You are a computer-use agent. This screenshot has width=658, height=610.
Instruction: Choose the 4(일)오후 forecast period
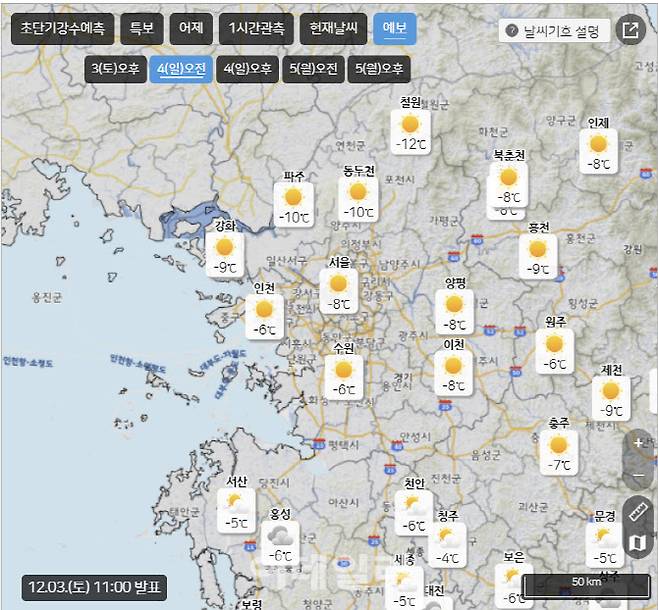pos(247,69)
